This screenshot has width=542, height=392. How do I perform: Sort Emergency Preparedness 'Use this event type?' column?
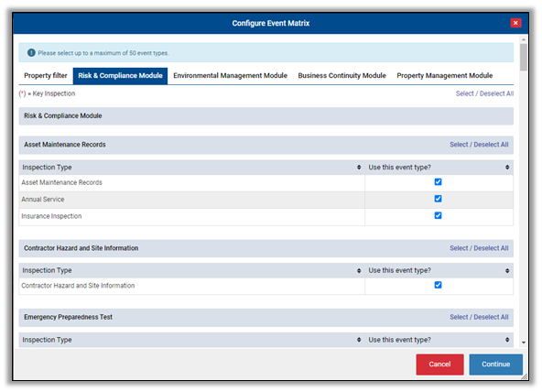(507, 340)
